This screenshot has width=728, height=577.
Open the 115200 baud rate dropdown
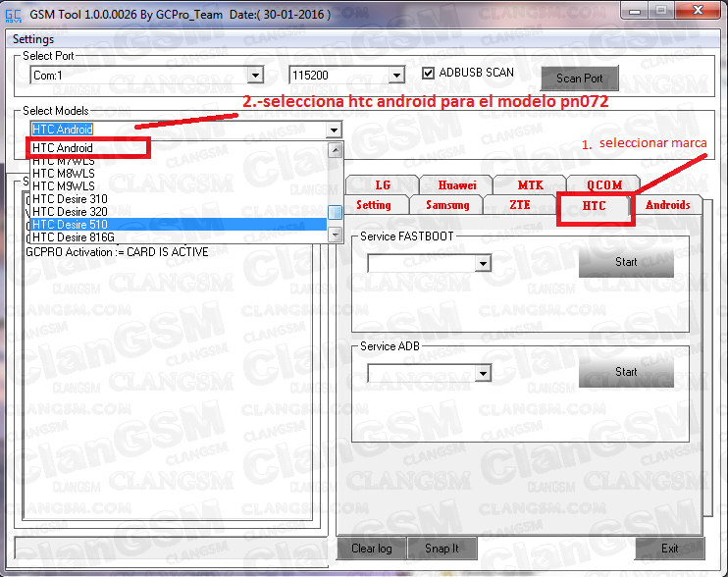[x=396, y=76]
